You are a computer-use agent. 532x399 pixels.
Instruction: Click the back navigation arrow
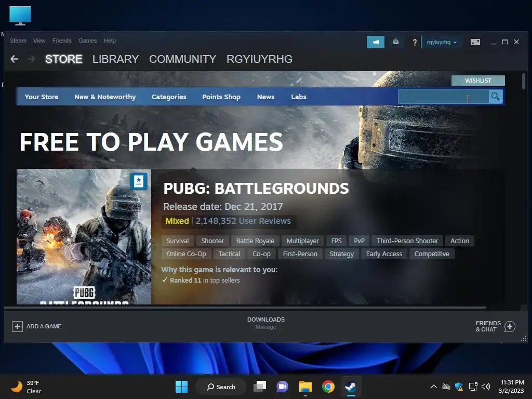pos(14,59)
